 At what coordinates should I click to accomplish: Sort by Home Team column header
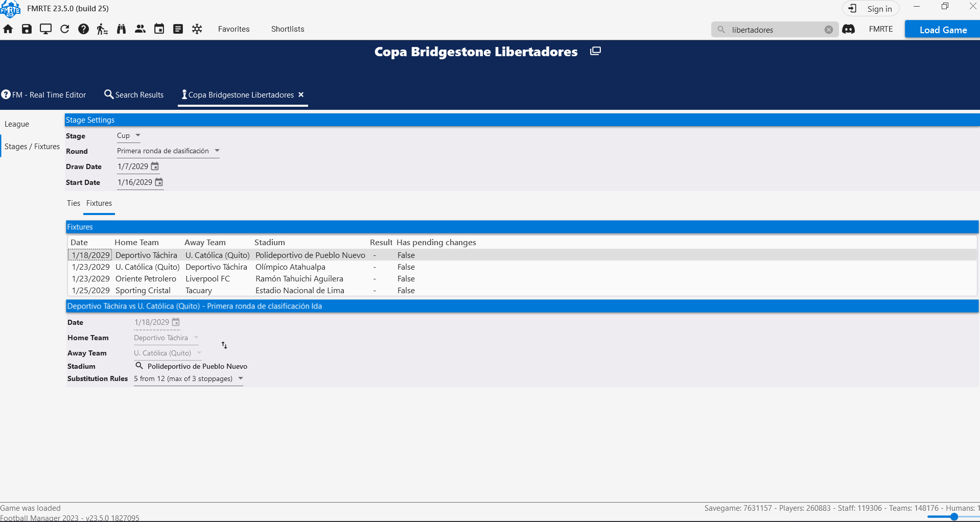(x=136, y=243)
